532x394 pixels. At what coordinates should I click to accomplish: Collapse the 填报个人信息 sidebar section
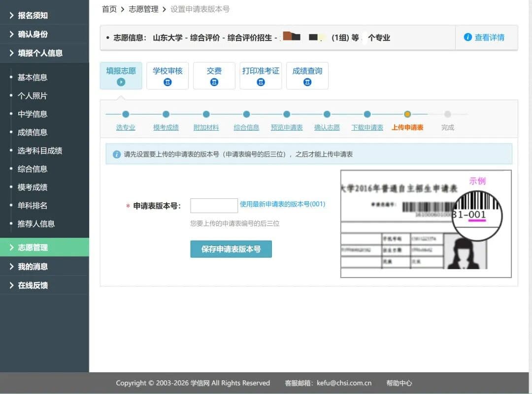coord(44,53)
